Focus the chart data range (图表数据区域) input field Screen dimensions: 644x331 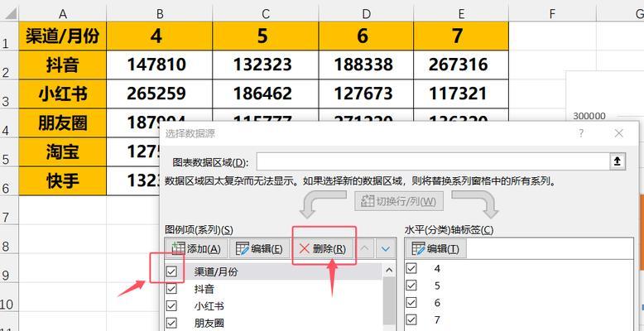tap(433, 162)
